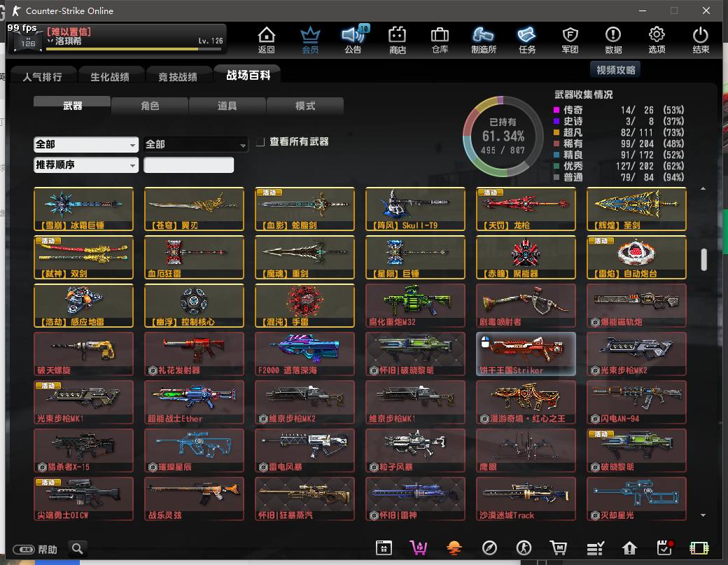728x565 pixels.
Task: Select the 【苍穹】翼刃 weapon card
Action: [194, 209]
